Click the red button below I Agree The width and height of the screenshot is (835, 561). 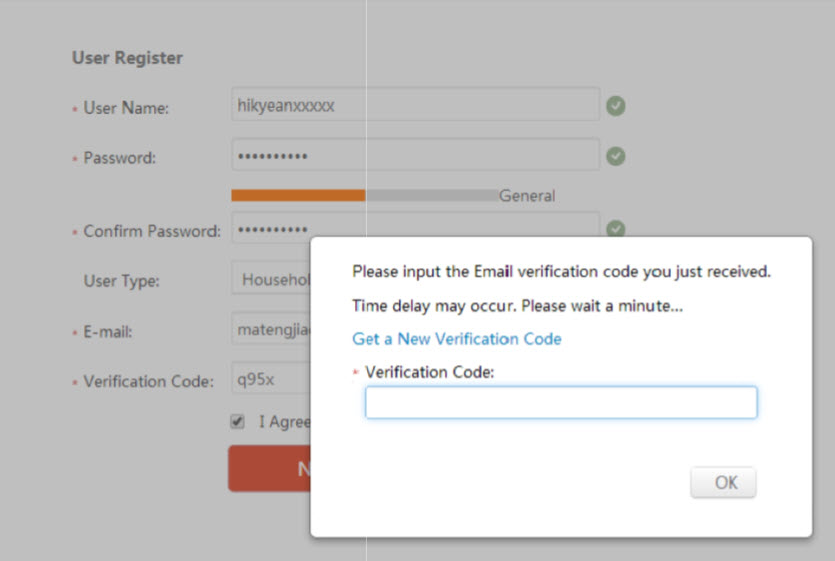(269, 468)
